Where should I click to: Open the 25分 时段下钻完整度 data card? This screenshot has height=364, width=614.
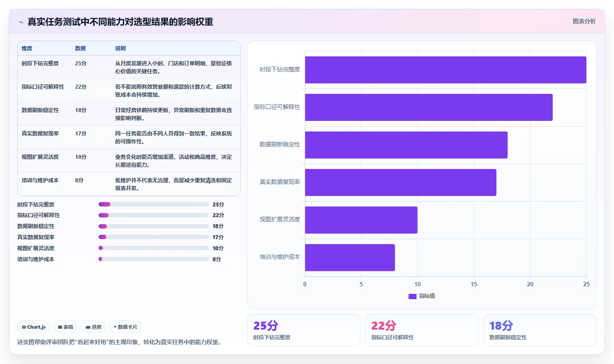(303, 330)
